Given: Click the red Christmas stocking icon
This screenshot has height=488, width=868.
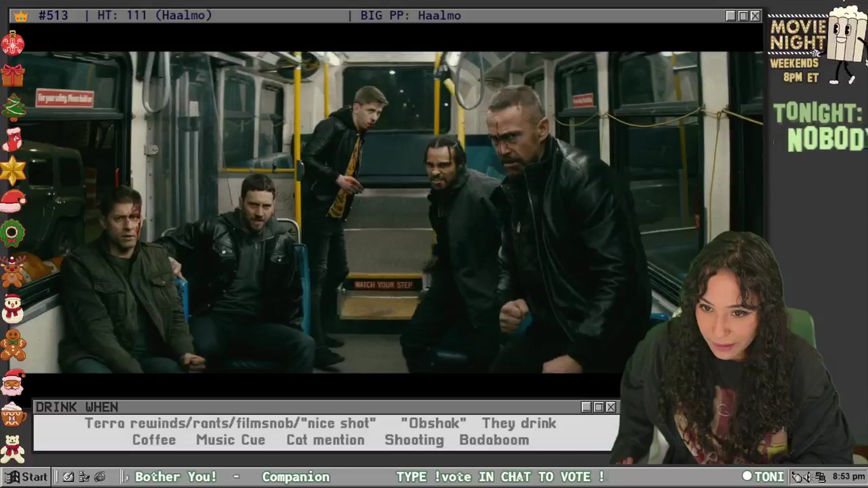Looking at the screenshot, I should [13, 139].
